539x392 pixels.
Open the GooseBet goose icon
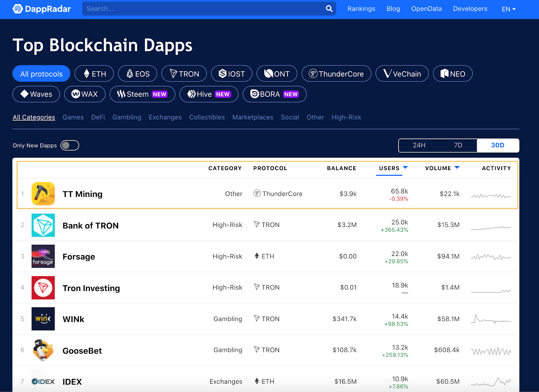[x=43, y=350]
